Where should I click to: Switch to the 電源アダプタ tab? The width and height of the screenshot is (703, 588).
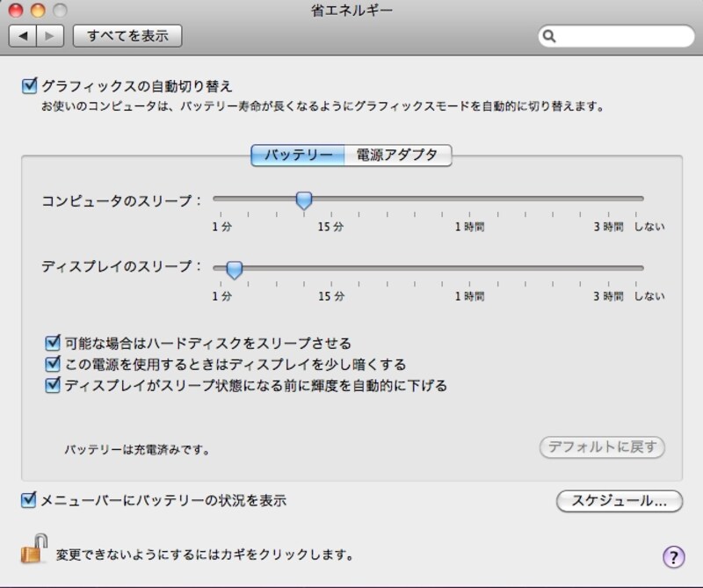[x=394, y=155]
